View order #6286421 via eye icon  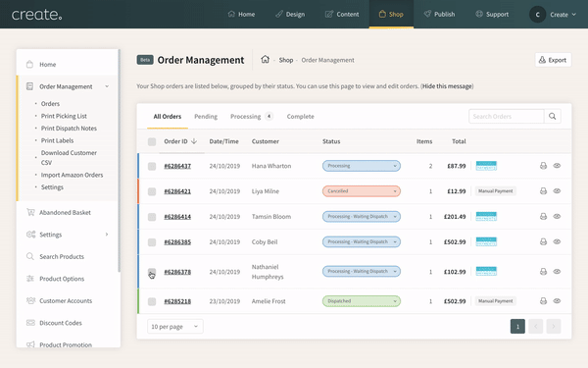point(557,191)
